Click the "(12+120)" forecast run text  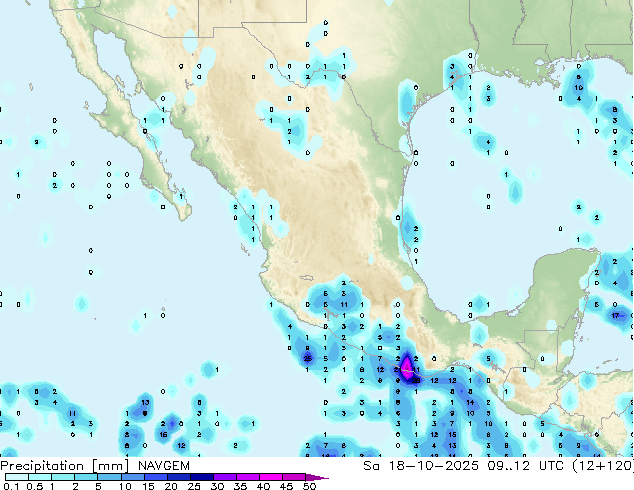[x=603, y=466]
